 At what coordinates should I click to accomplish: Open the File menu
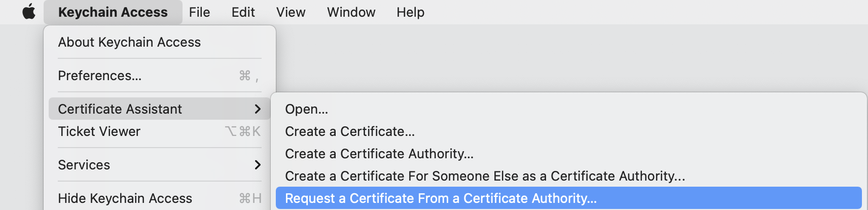tap(199, 12)
